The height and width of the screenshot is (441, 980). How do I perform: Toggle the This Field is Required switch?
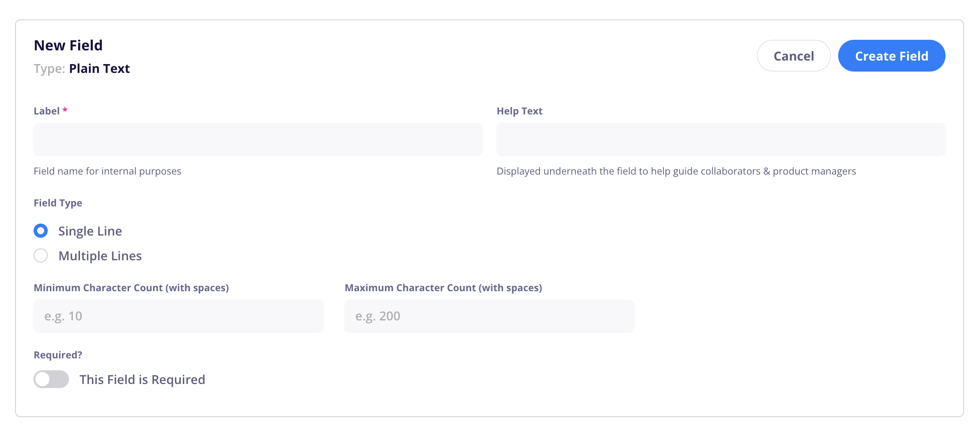coord(51,379)
